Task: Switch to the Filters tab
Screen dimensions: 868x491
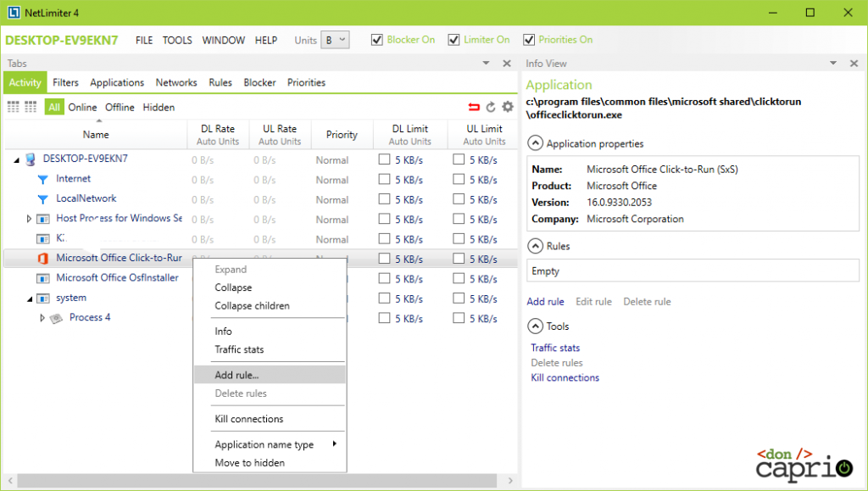Action: coord(66,82)
